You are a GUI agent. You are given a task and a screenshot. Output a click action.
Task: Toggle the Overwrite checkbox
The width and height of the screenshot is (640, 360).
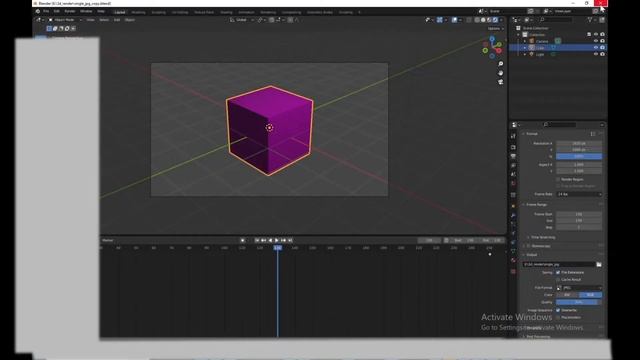coord(558,310)
